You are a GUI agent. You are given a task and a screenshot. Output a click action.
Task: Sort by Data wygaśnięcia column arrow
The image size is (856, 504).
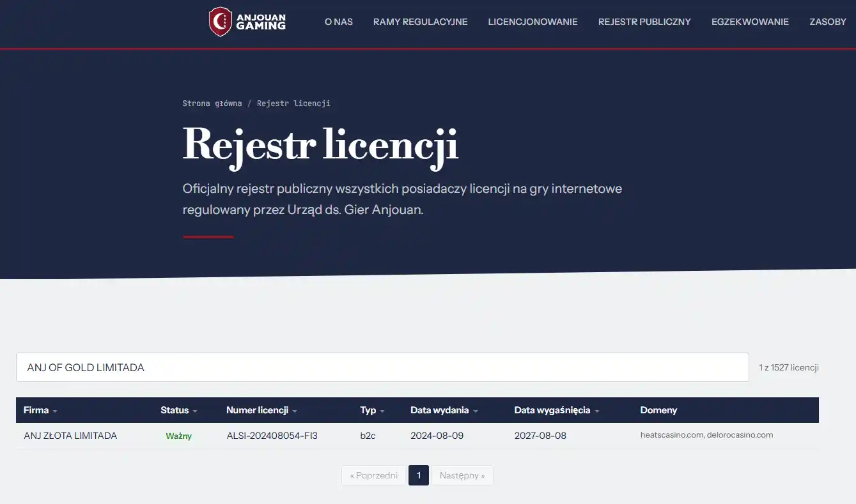coord(596,411)
